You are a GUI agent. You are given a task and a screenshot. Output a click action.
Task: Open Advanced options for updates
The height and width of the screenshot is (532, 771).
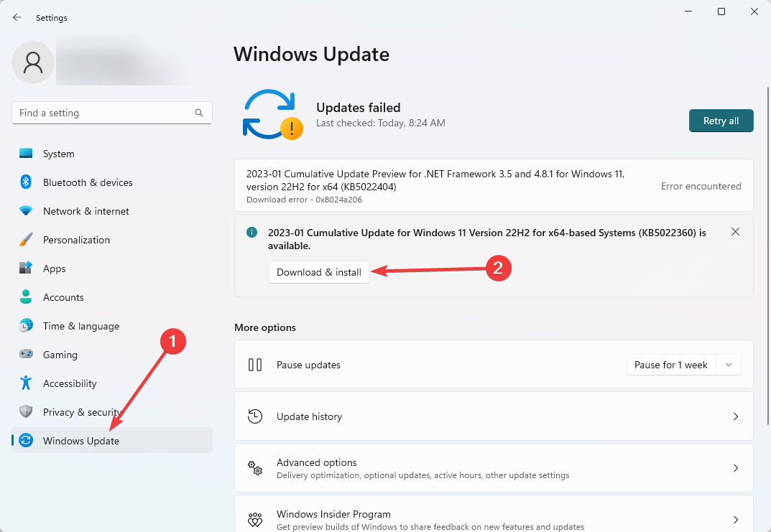[x=494, y=468]
